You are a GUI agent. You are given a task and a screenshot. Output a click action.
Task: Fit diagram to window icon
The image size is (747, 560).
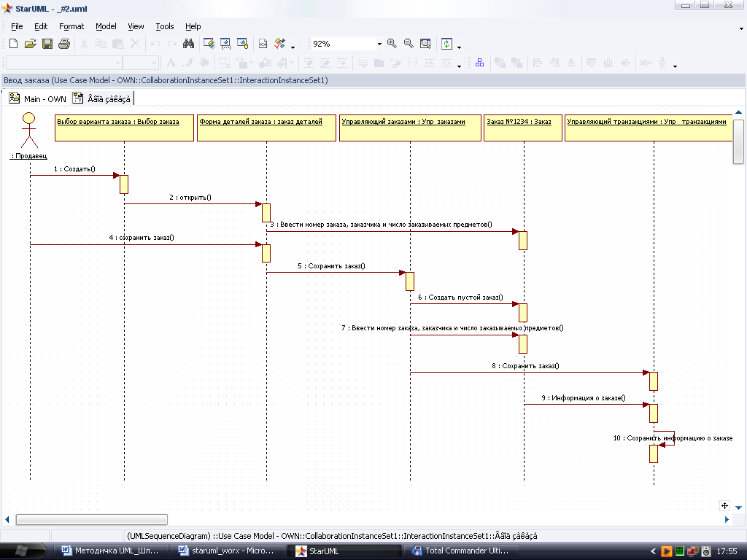(425, 44)
